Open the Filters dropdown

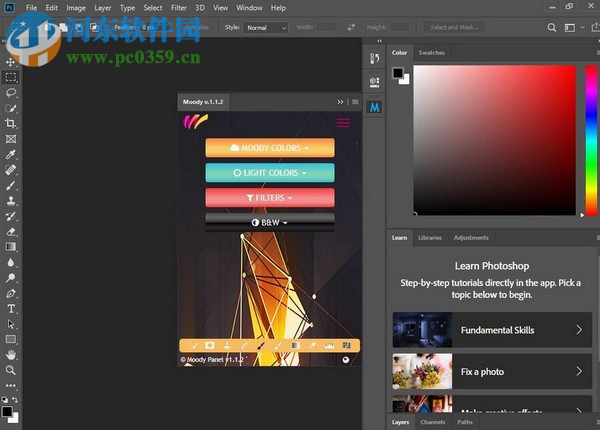tap(269, 198)
